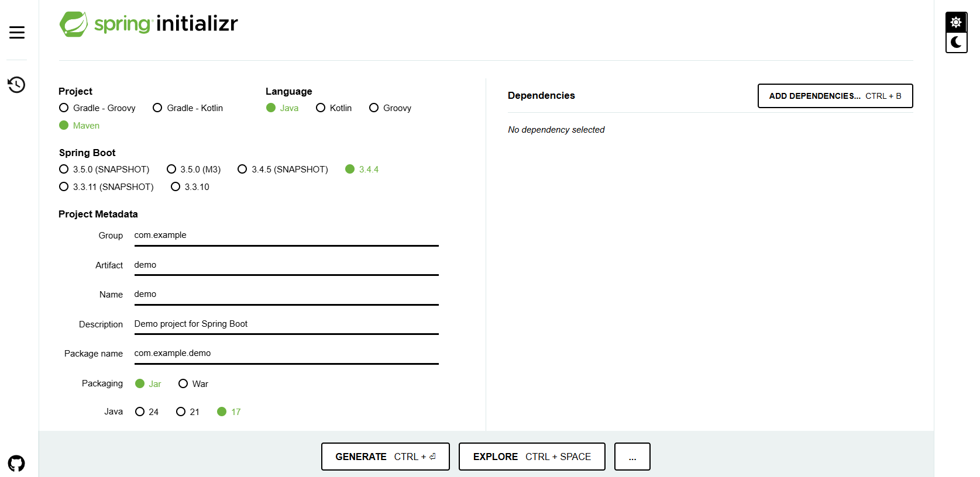Select Spring Boot 3.3.10
Image resolution: width=980 pixels, height=477 pixels.
pyautogui.click(x=190, y=187)
